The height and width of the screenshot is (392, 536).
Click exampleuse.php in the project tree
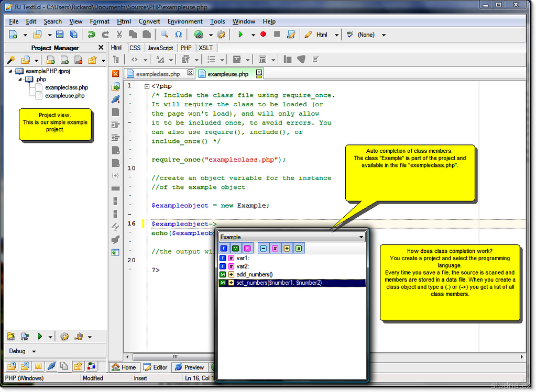[64, 96]
